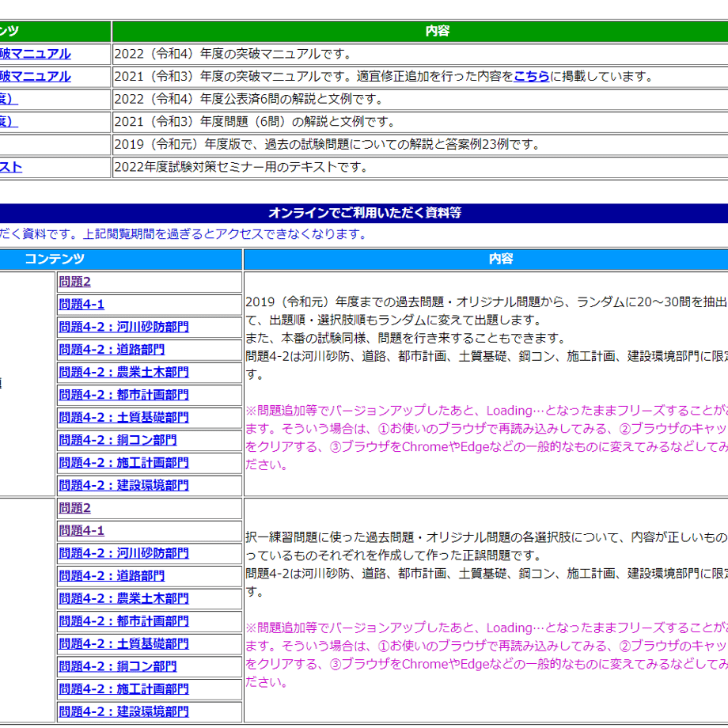Open 問題4-2：都市計画部門 in the random-extraction group
The height and width of the screenshot is (728, 728).
[x=124, y=395]
